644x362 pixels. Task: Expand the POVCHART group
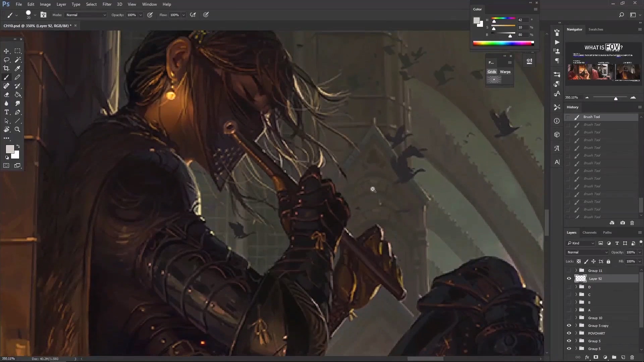coord(576,333)
